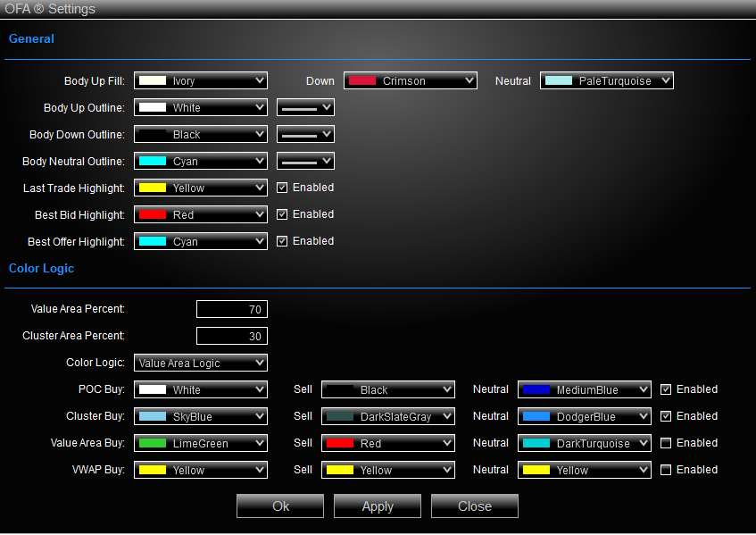The image size is (756, 535).
Task: Click the Ok button
Action: coord(280,506)
